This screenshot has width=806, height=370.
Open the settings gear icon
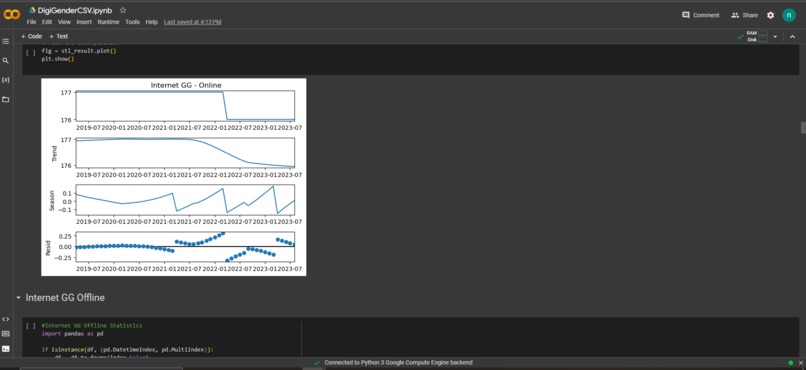click(x=770, y=15)
